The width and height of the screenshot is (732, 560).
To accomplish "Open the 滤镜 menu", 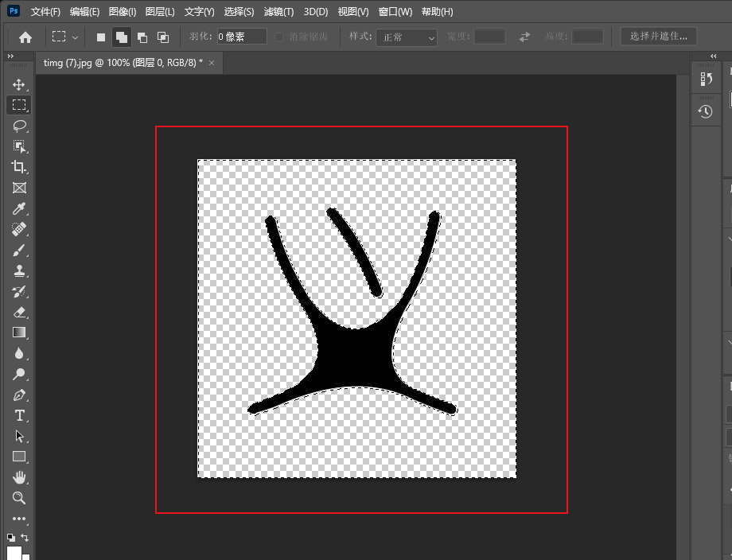I will coord(277,11).
